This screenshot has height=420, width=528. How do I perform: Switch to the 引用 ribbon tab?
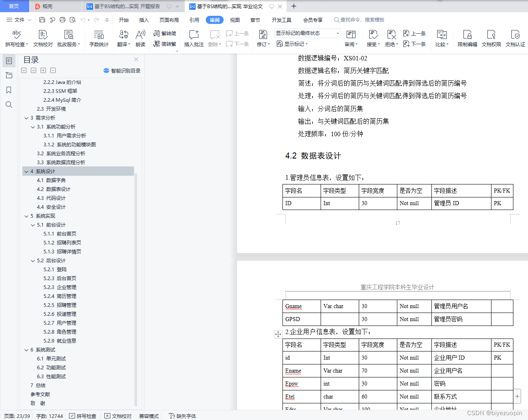coord(194,20)
